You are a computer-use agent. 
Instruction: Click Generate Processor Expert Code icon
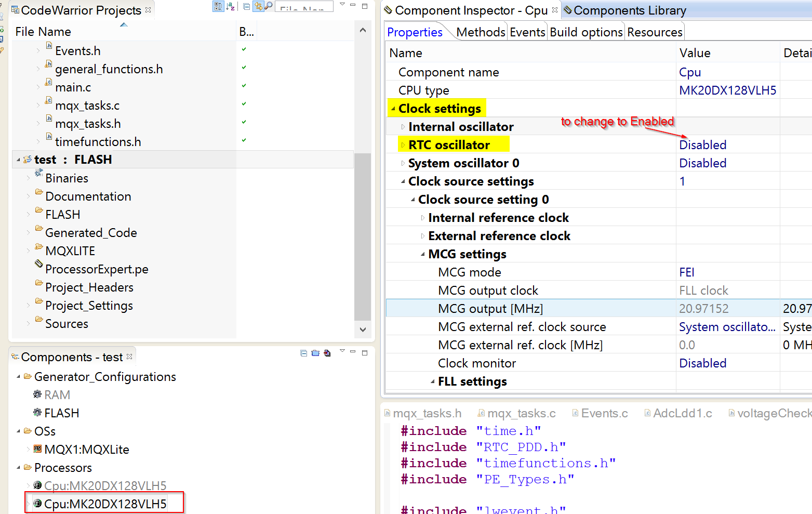click(x=327, y=353)
